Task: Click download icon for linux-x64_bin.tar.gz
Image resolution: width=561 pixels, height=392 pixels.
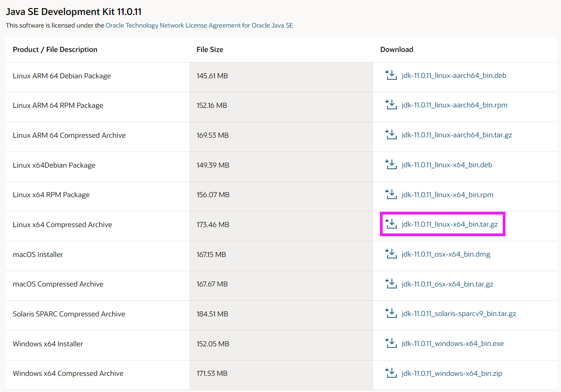Action: (391, 224)
